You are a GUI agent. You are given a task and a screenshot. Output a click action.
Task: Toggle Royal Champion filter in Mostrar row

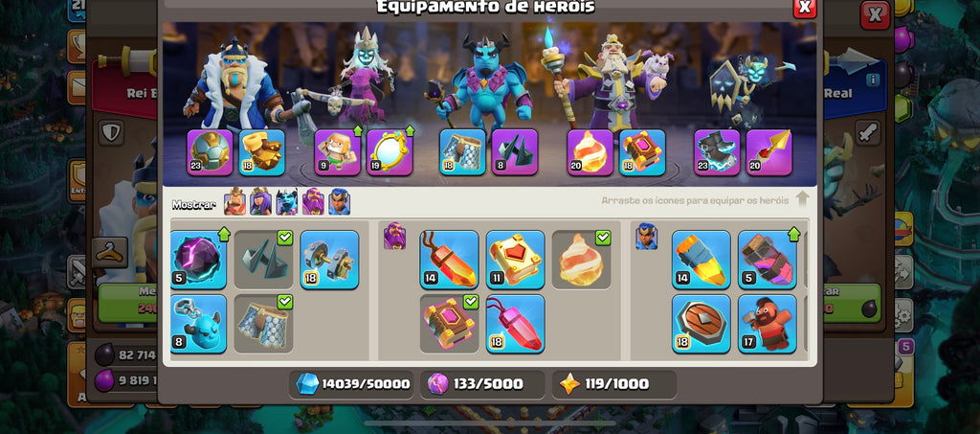[x=340, y=202]
